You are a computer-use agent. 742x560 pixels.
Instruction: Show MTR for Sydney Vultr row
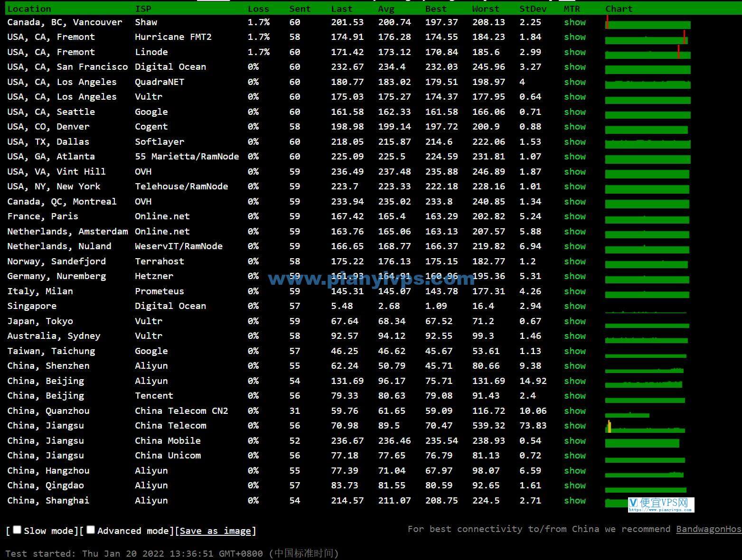click(575, 336)
